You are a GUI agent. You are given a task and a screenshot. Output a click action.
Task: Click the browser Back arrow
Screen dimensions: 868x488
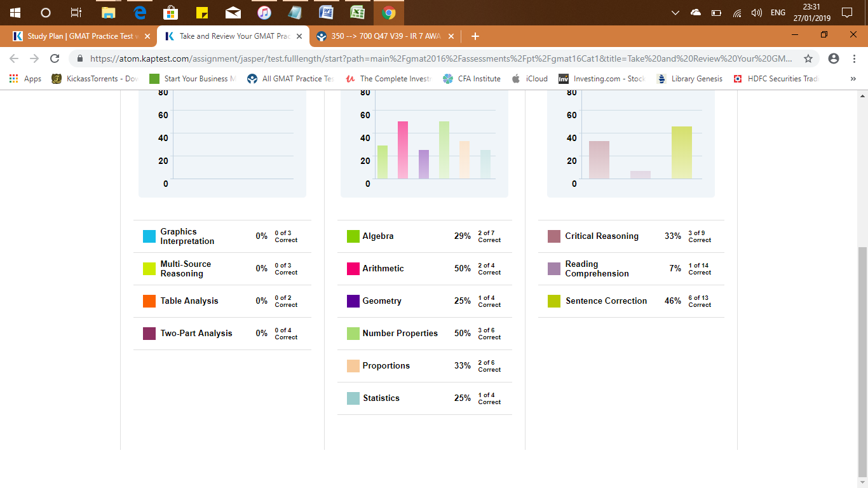14,58
